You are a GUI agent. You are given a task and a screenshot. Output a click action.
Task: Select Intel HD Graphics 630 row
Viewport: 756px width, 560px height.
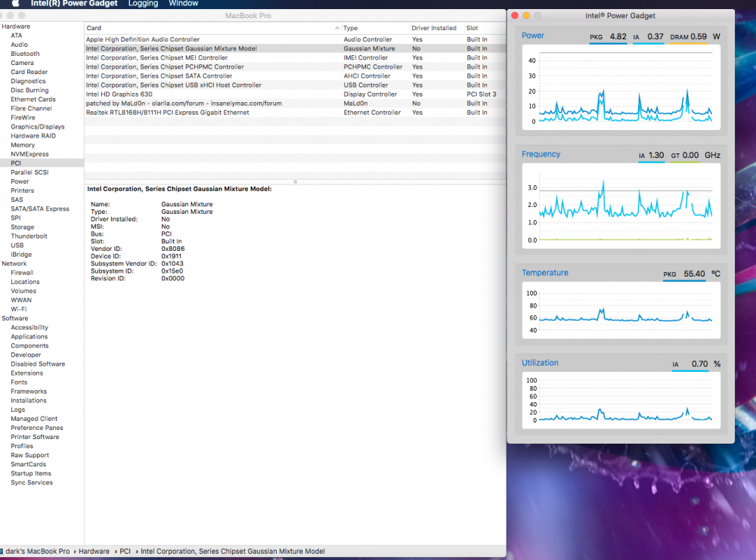[x=295, y=94]
